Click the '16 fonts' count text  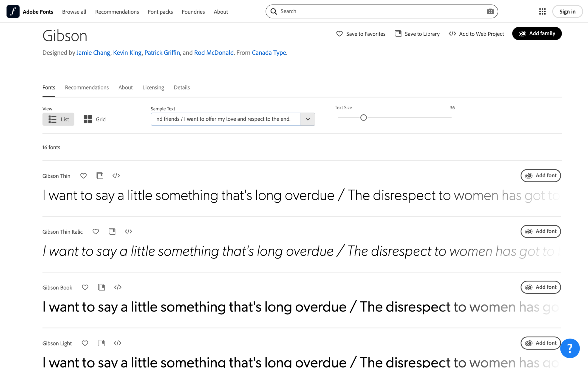[51, 147]
